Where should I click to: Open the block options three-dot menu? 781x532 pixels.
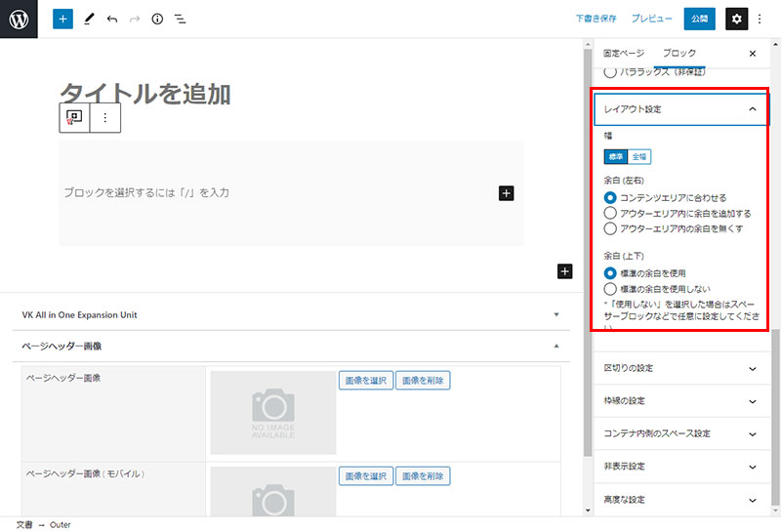coord(105,117)
